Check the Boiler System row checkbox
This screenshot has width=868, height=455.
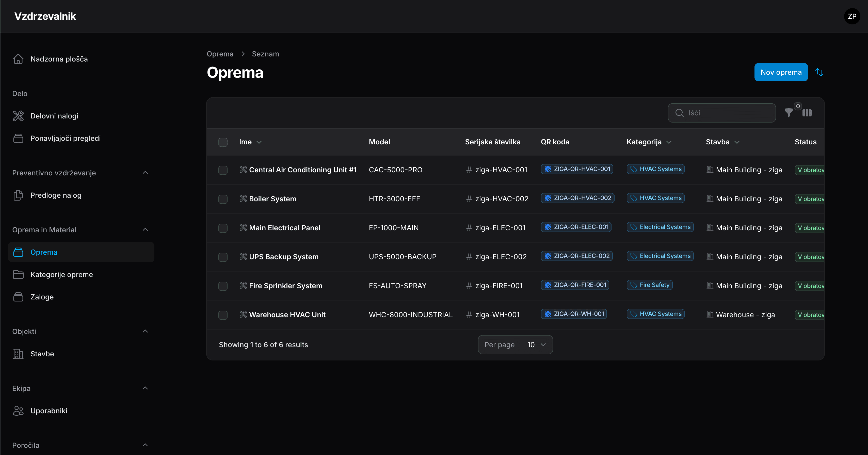(x=223, y=199)
